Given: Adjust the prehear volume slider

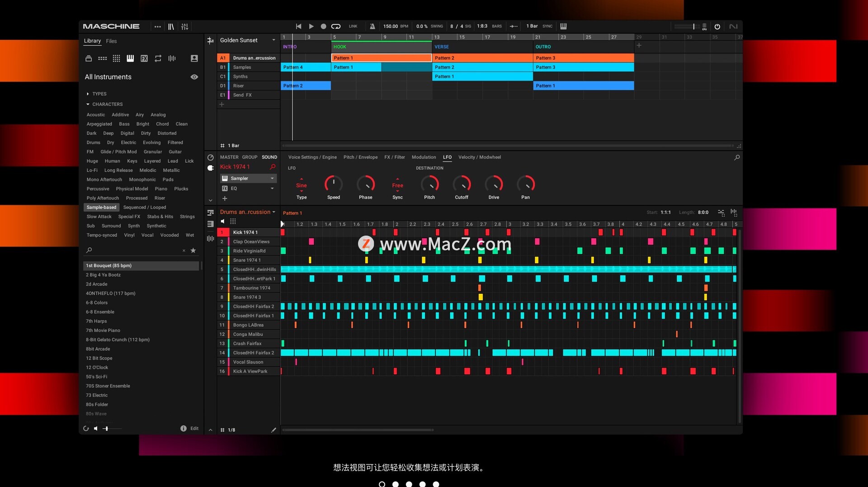Looking at the screenshot, I should coord(112,429).
